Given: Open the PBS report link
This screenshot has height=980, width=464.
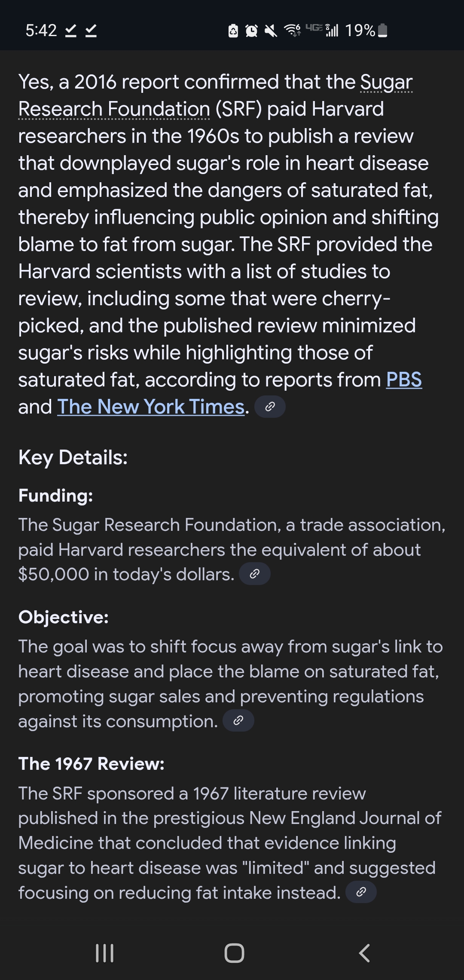Looking at the screenshot, I should [404, 380].
